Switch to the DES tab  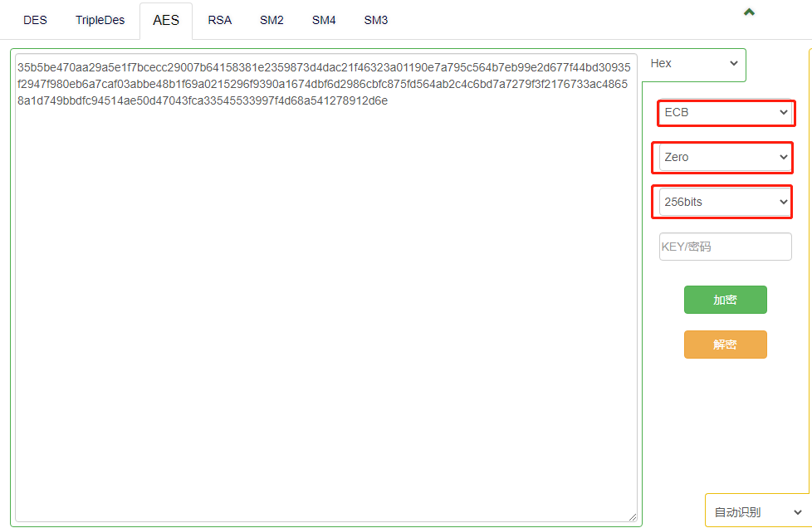pos(35,20)
